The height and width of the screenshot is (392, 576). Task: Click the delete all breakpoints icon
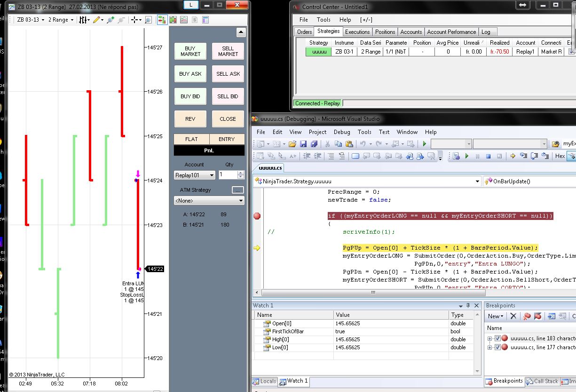(x=527, y=316)
